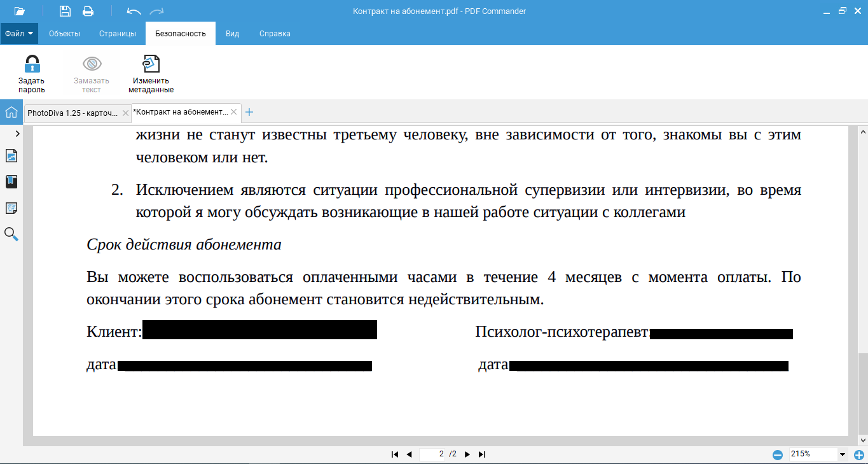This screenshot has height=464, width=868.
Task: Open file via the folder icon
Action: (19, 11)
